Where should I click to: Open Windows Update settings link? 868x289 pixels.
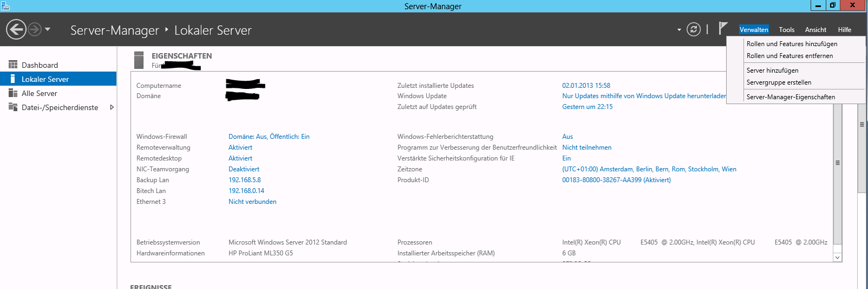tap(644, 96)
